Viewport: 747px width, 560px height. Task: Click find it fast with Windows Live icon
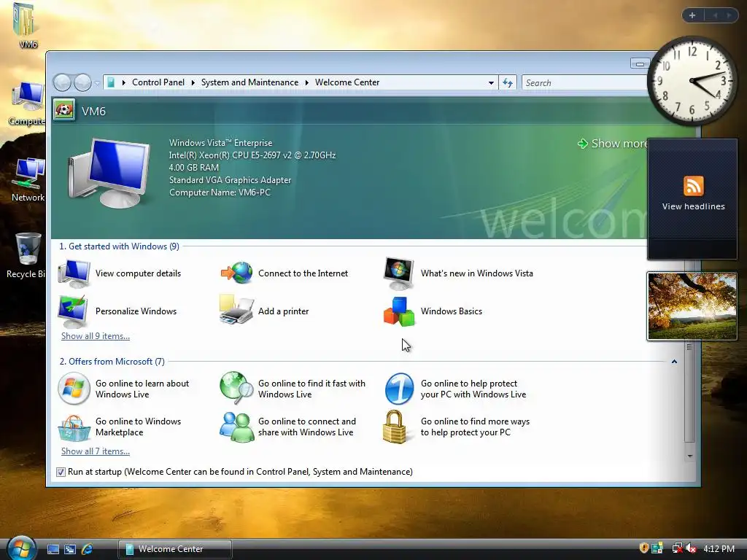coord(237,388)
